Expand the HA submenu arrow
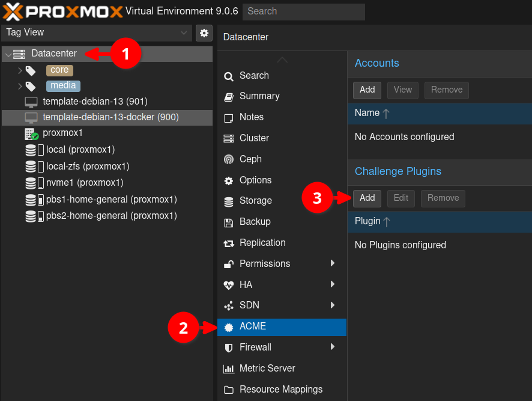This screenshot has height=401, width=532. click(333, 284)
